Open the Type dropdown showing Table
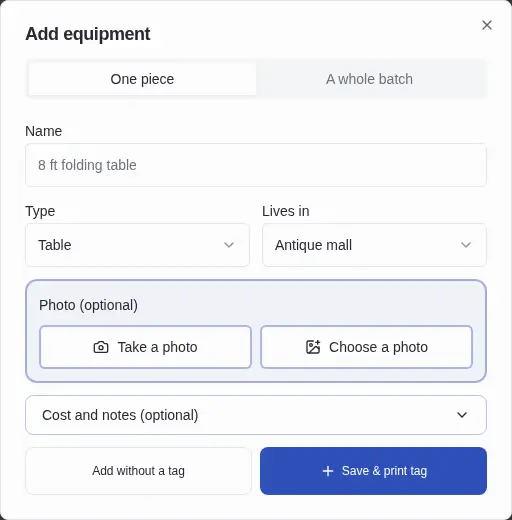The width and height of the screenshot is (512, 520). pos(137,245)
